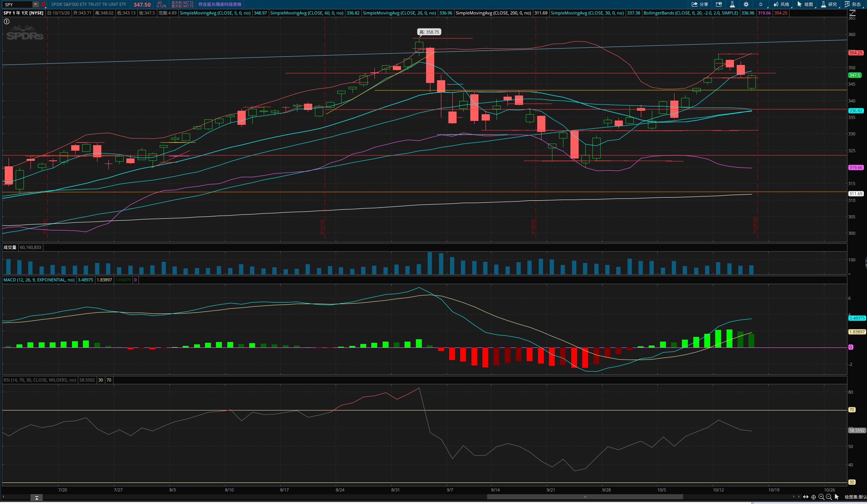Click the pan left-right arrows icon

[806, 497]
